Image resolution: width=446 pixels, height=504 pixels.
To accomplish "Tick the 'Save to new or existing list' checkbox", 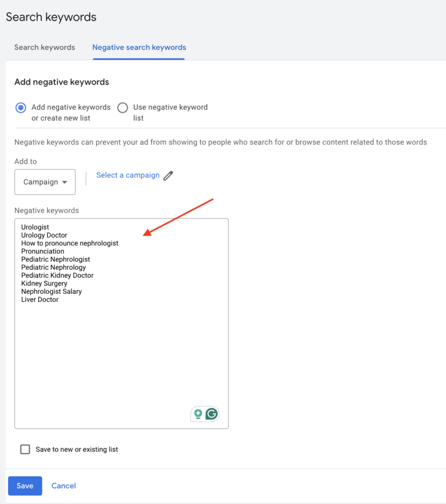I will 25,449.
